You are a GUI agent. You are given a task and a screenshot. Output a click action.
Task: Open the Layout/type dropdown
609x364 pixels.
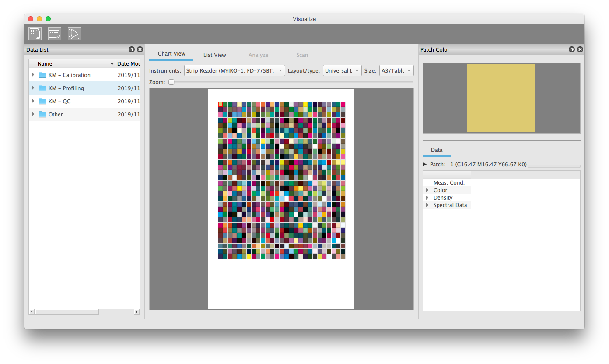tap(342, 71)
